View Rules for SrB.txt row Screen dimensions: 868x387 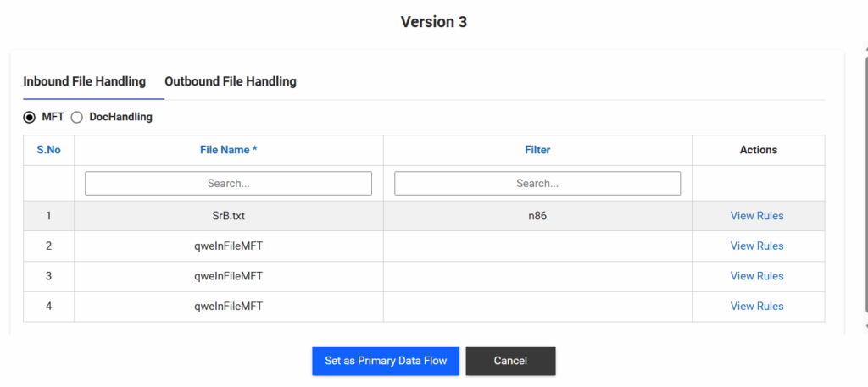757,216
